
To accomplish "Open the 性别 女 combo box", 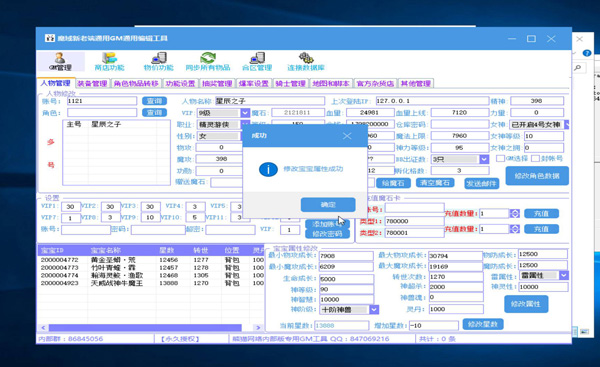I will click(220, 136).
